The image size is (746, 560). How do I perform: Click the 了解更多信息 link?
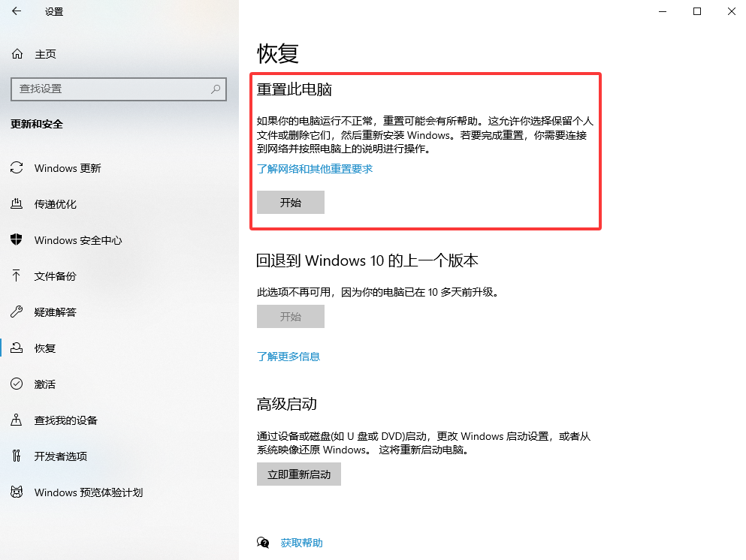288,357
